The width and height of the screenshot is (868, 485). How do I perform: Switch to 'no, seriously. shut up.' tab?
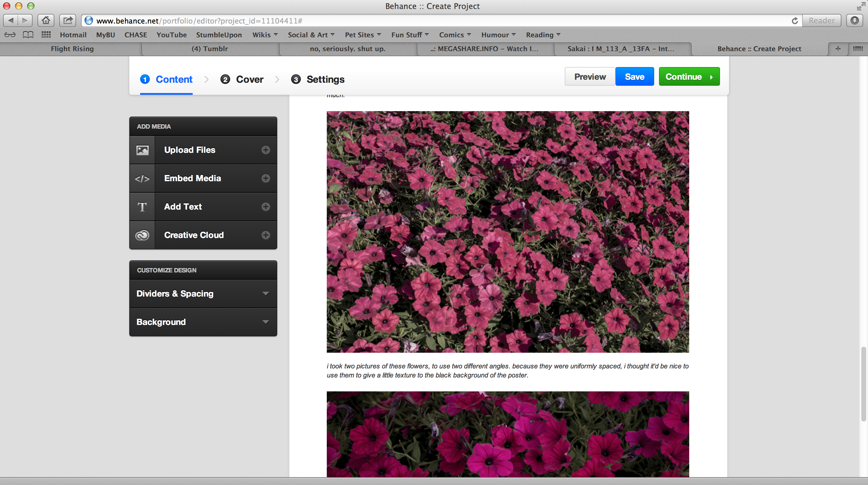(x=347, y=49)
